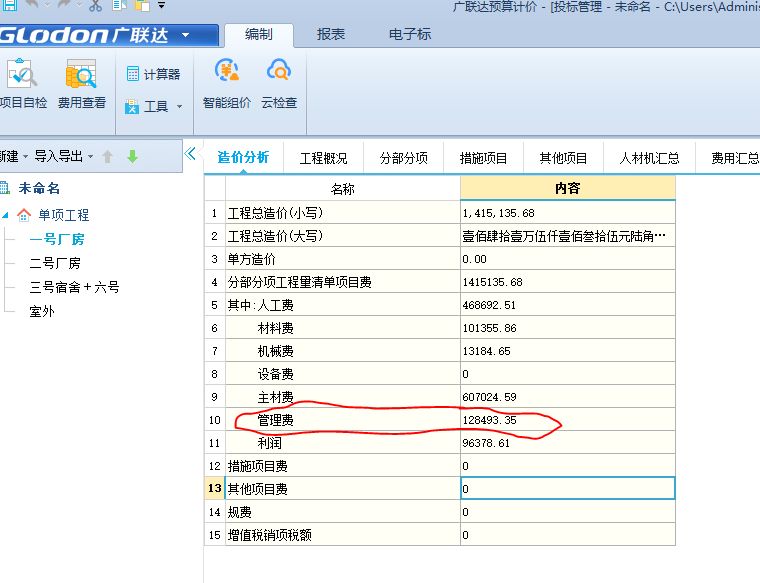Run 项目自检 project self-check
The width and height of the screenshot is (760, 583).
point(23,83)
